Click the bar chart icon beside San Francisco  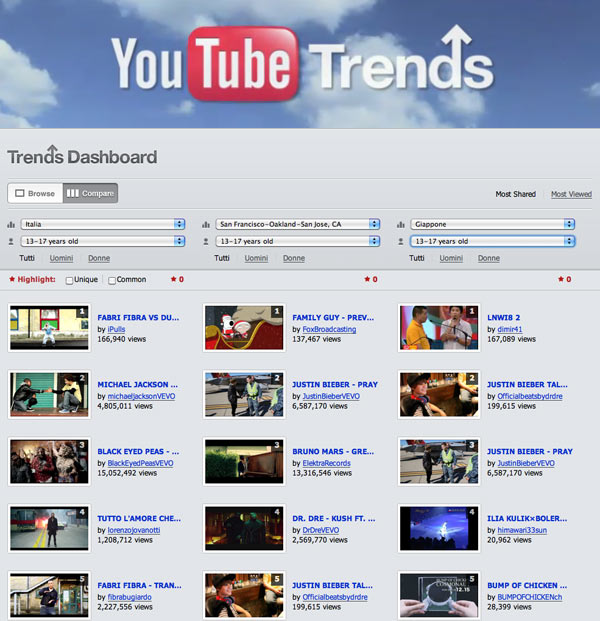[x=206, y=225]
